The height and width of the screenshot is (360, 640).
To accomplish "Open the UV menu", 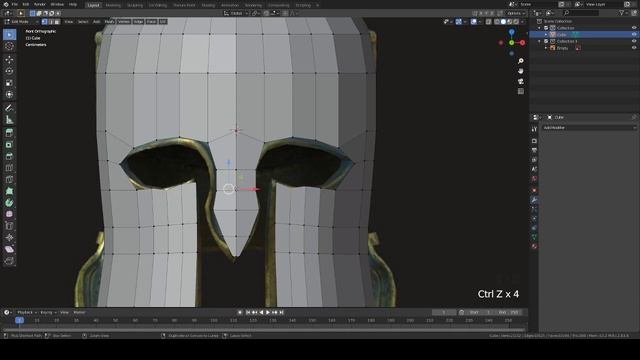I will tap(163, 22).
